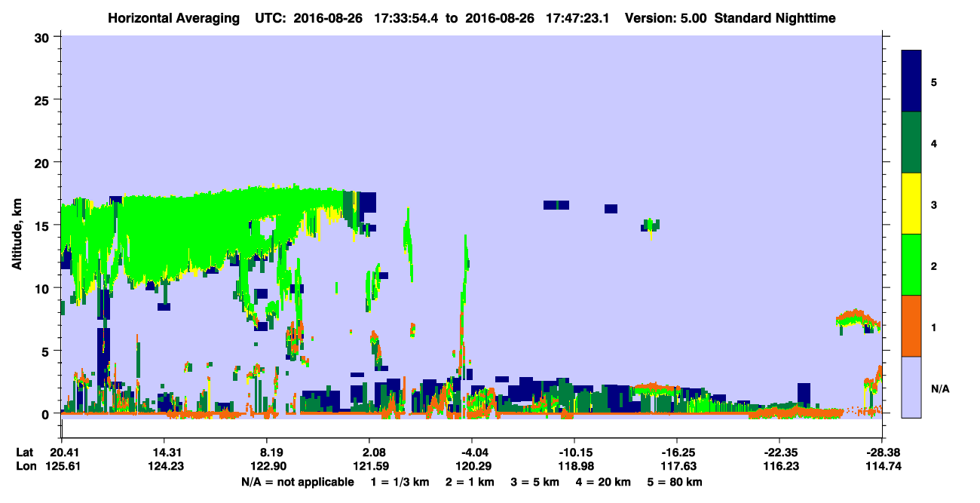The width and height of the screenshot is (980, 503).
Task: Click the 'Version: 5.00' text
Action: (666, 17)
